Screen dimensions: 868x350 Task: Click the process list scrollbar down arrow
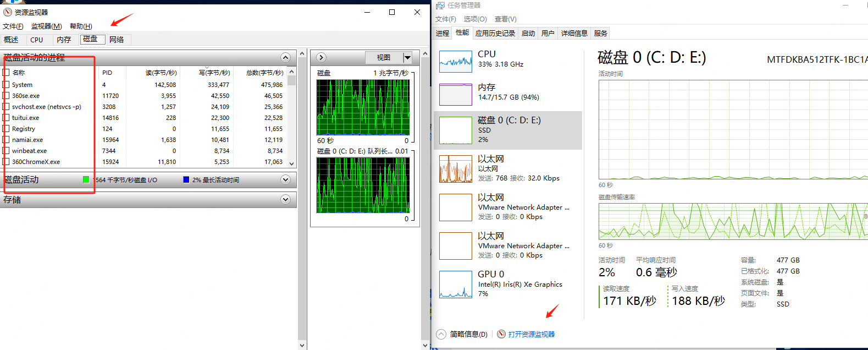tap(292, 163)
